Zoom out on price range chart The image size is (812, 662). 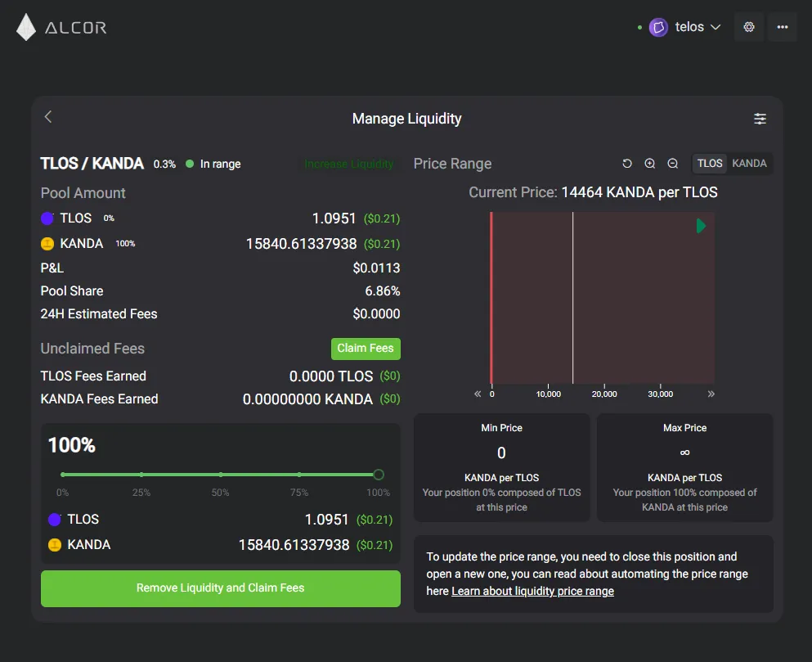pos(672,164)
